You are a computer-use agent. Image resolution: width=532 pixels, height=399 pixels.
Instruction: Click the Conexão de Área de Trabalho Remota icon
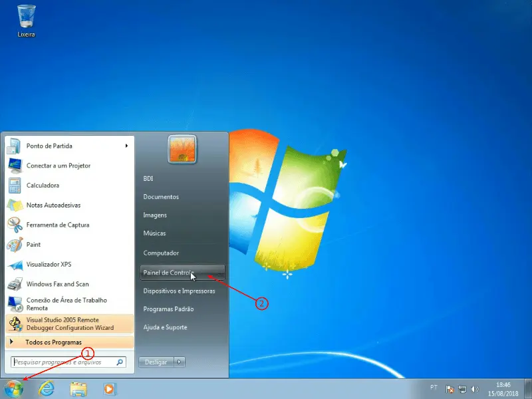pos(15,304)
